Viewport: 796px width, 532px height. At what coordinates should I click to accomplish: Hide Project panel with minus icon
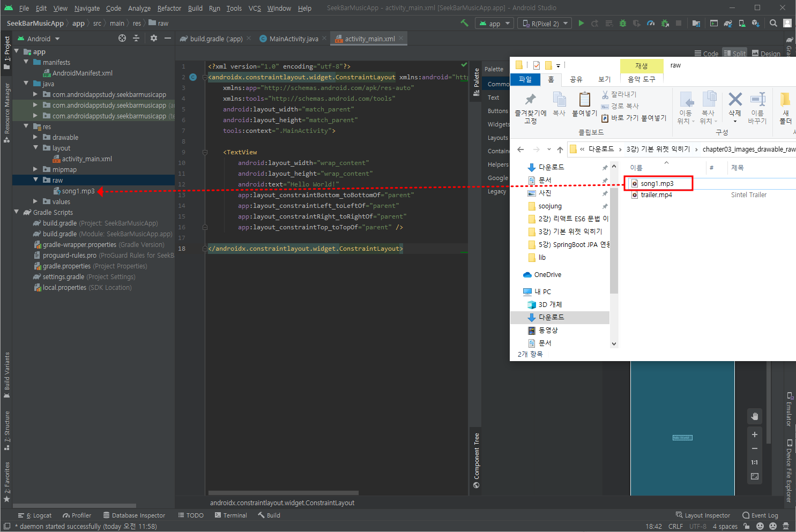pos(168,38)
